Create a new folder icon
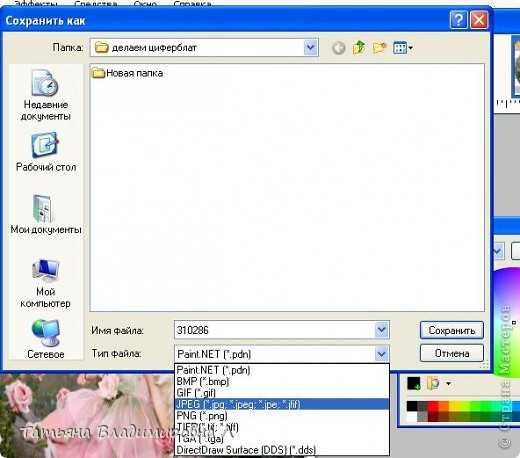Image resolution: width=520 pixels, height=458 pixels. pos(379,48)
